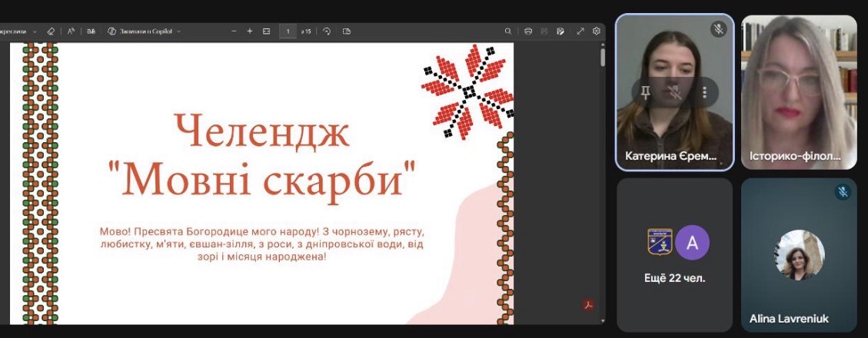
Task: Activate the read aloud icon
Action: 71,31
